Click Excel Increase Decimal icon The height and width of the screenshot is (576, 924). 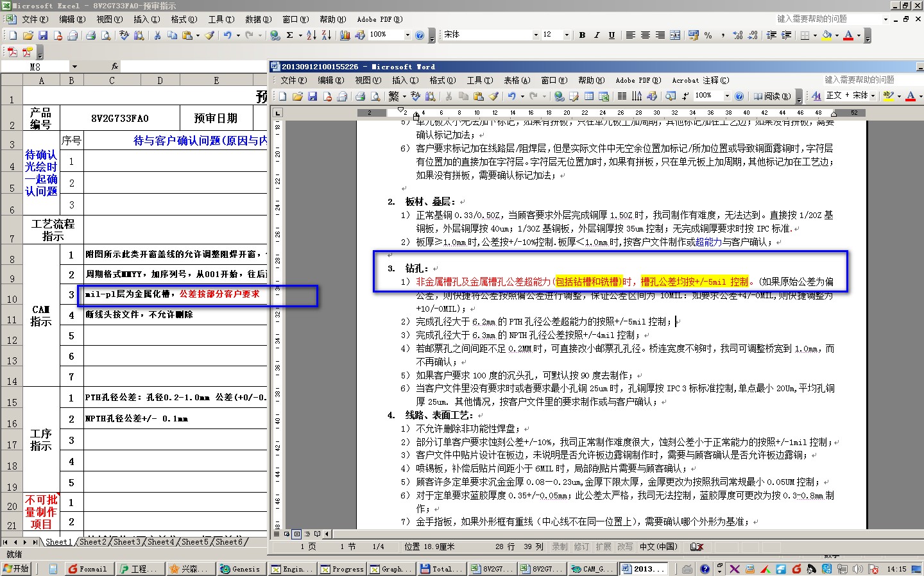click(x=738, y=35)
